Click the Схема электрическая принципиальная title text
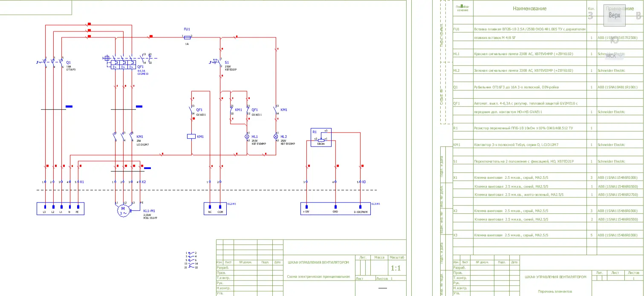644x296 pixels. (318, 276)
